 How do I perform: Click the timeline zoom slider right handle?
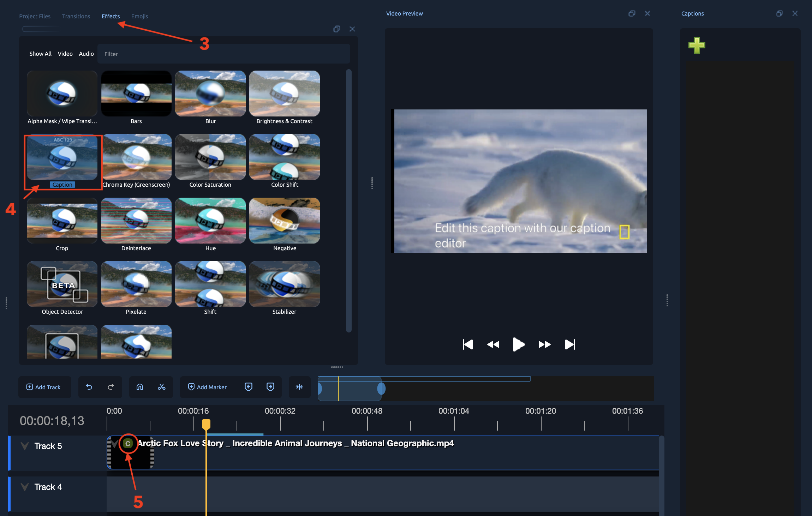(381, 389)
